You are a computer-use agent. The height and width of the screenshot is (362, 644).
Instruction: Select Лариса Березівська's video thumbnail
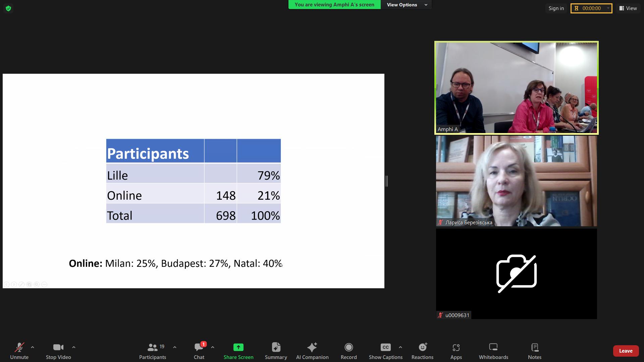tap(517, 181)
